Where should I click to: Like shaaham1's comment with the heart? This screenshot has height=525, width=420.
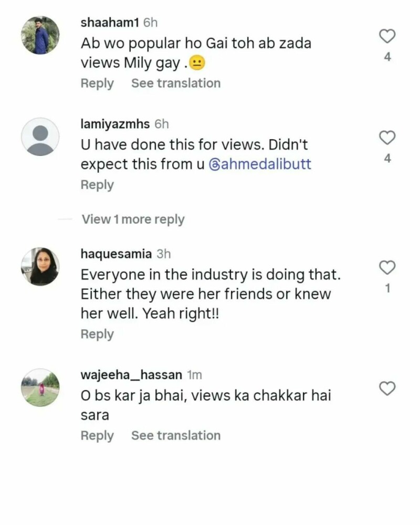point(387,36)
